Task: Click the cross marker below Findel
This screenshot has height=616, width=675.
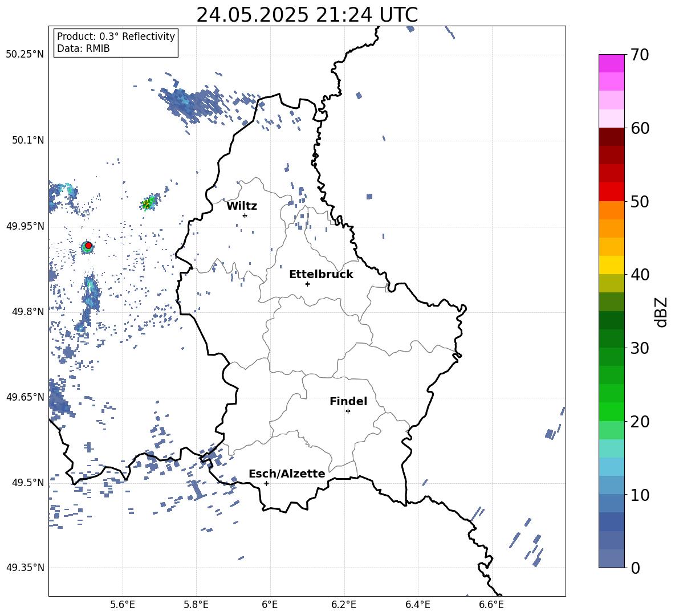Action: (x=348, y=411)
